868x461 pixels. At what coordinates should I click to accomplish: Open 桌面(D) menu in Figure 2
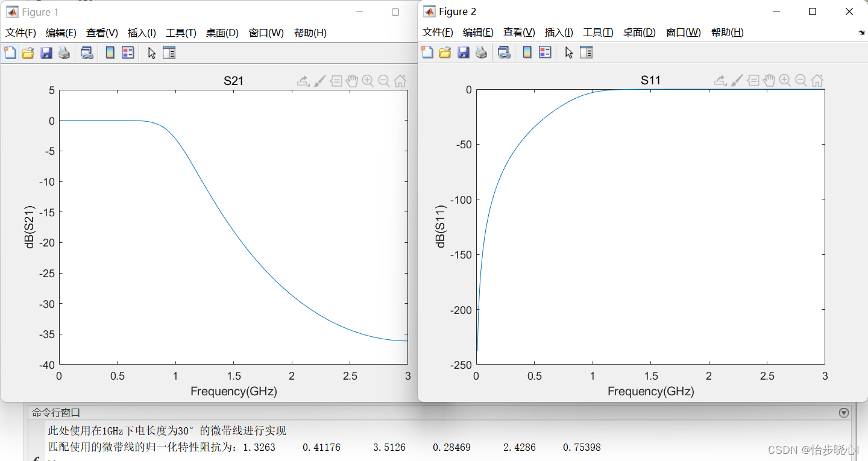pyautogui.click(x=640, y=32)
